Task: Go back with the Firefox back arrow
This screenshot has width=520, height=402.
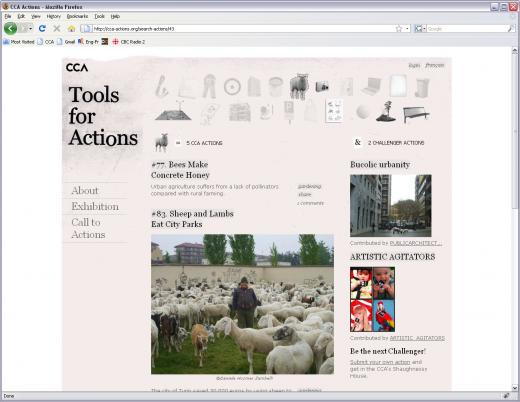Action: pyautogui.click(x=11, y=29)
